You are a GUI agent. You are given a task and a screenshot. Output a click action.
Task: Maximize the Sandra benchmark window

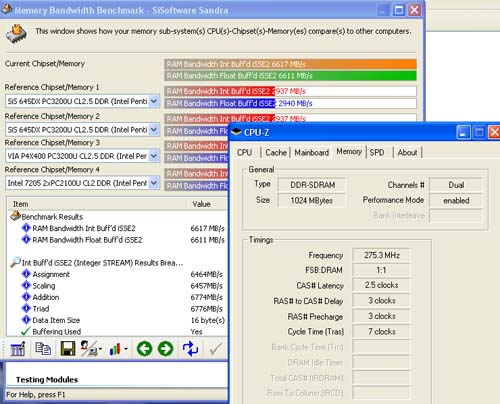point(399,10)
